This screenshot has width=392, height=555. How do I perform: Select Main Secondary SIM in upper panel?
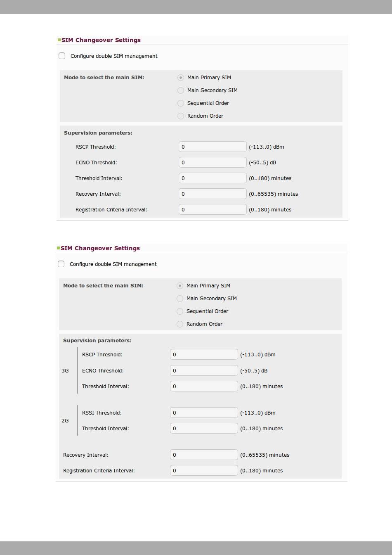181,90
